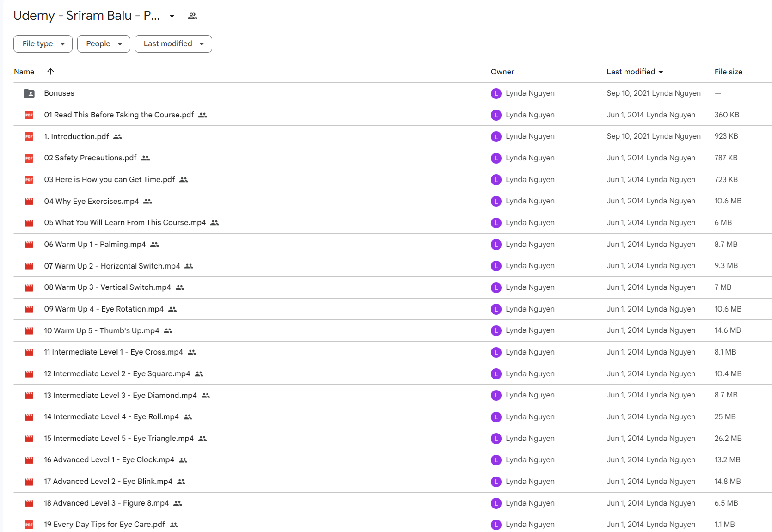Select 05 What You Will Learn From This Course.mp4
772x532 pixels.
(125, 223)
